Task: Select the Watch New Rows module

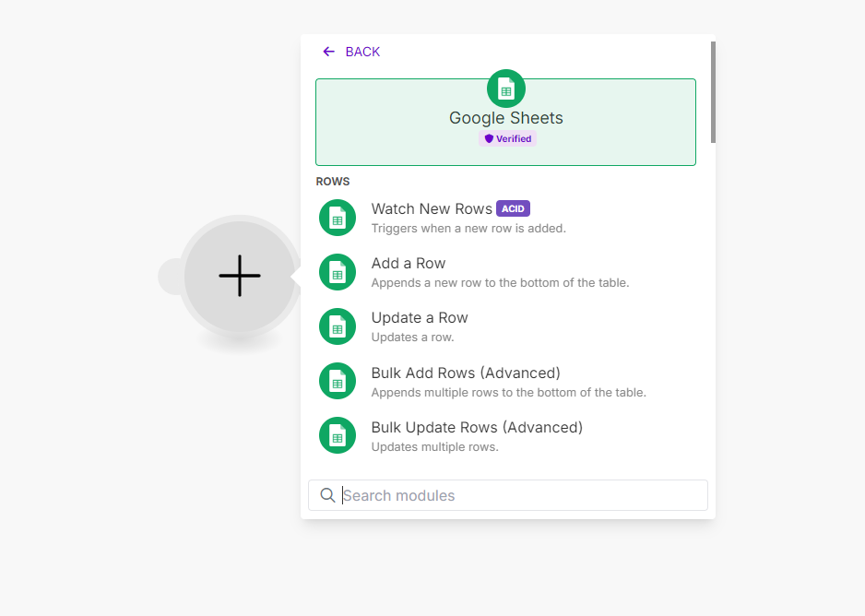Action: (x=506, y=218)
